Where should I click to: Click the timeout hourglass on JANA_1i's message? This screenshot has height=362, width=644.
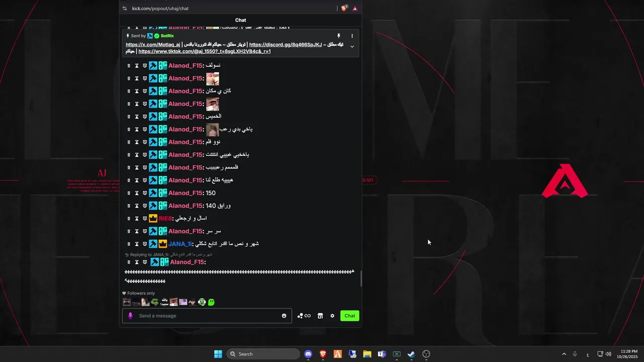coord(136,244)
